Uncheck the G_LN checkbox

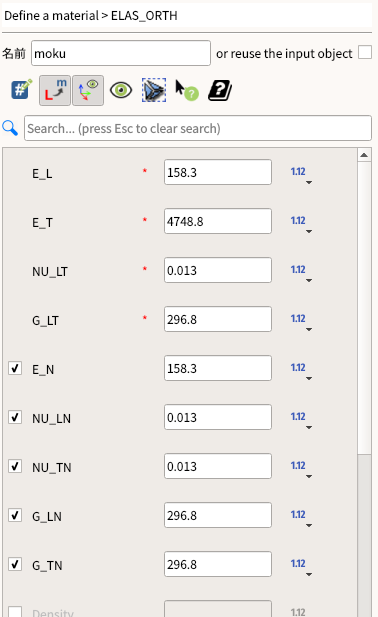15,515
